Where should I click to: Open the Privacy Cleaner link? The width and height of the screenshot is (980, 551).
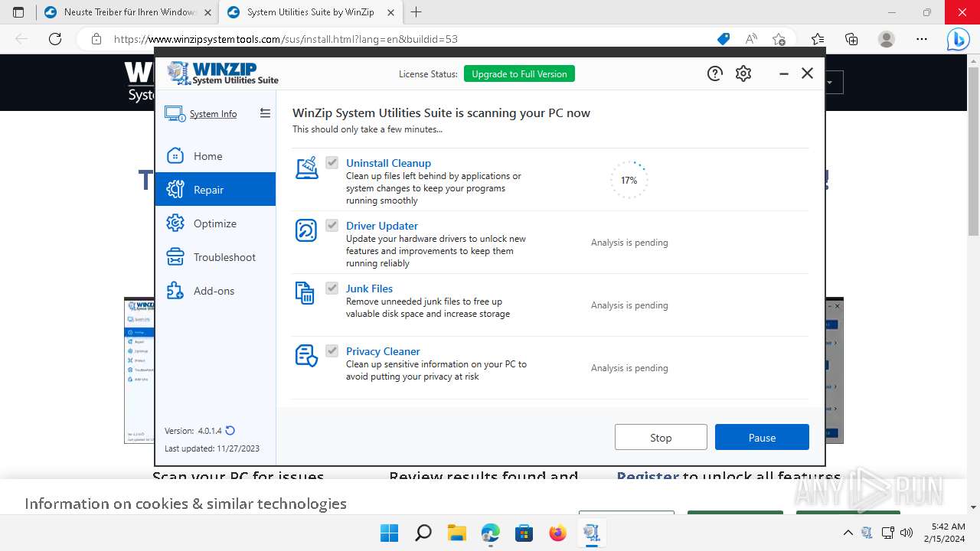[383, 351]
